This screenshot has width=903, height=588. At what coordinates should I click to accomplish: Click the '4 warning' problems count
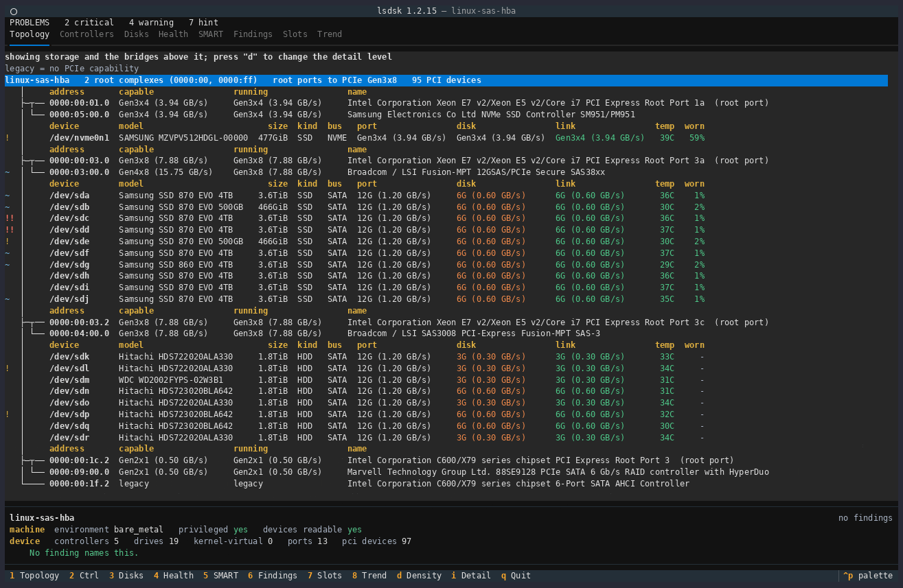[x=151, y=23]
